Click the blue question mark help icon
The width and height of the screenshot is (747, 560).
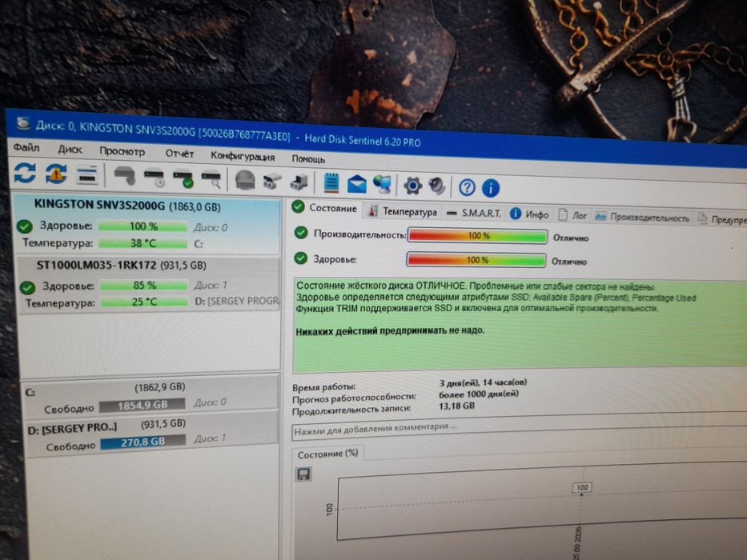(x=467, y=188)
